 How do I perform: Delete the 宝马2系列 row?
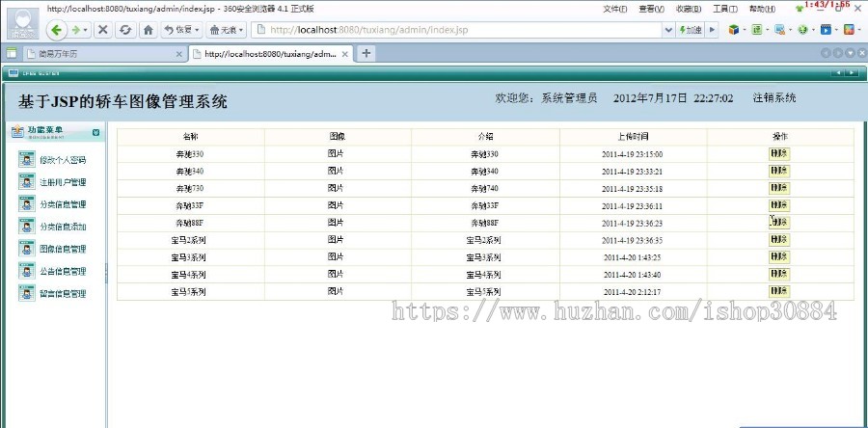pyautogui.click(x=779, y=240)
